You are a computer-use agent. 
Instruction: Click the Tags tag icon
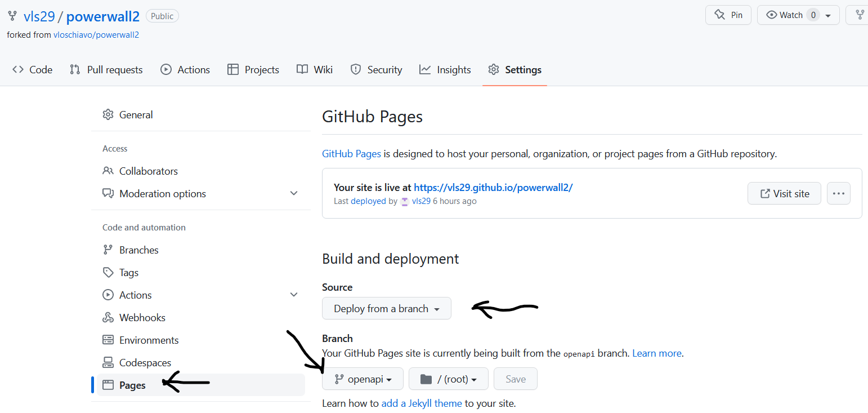click(108, 272)
